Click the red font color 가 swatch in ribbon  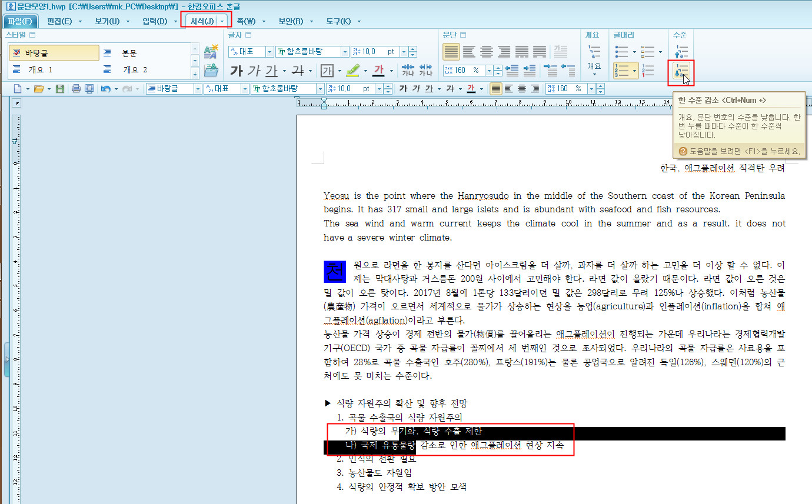[378, 71]
